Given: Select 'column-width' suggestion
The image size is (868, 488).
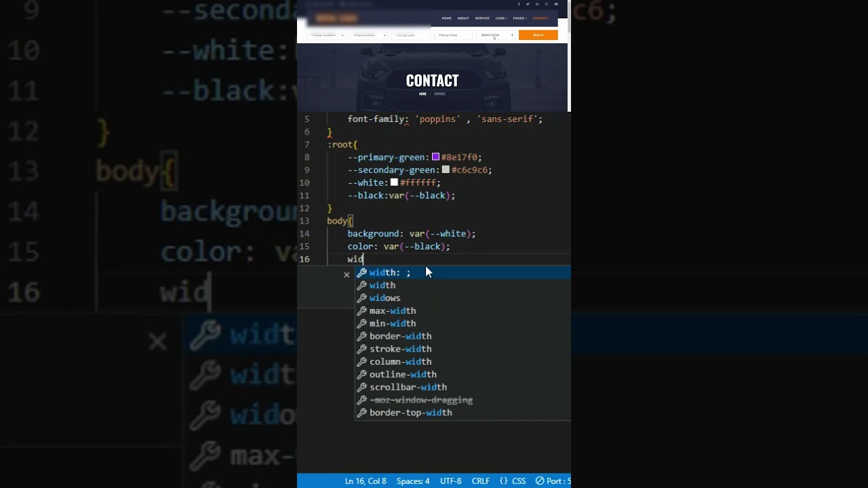Looking at the screenshot, I should [463, 362].
